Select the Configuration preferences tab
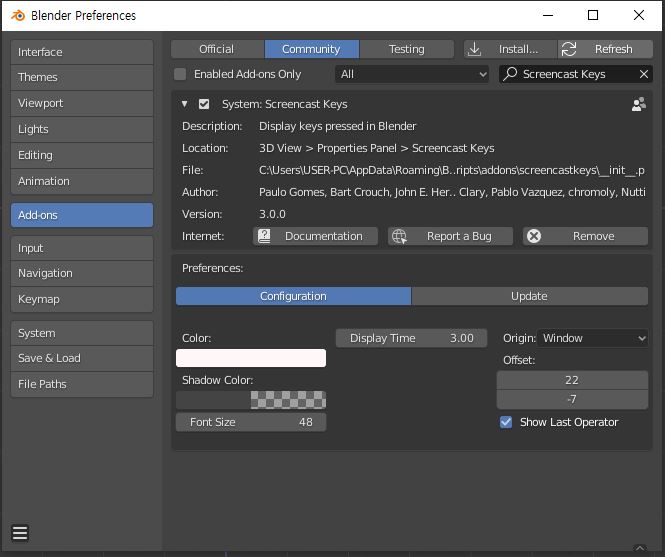665x557 pixels. click(x=293, y=296)
